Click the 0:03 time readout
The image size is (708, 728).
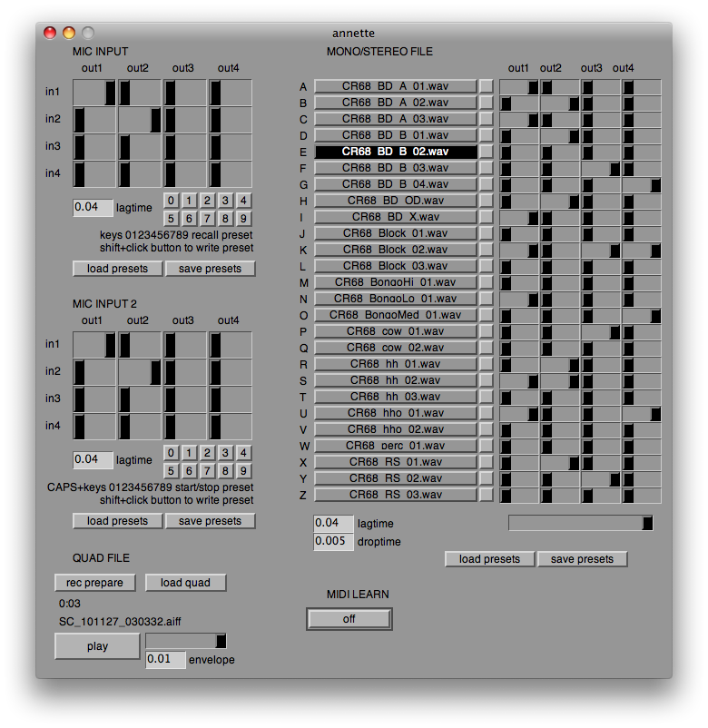coord(70,604)
